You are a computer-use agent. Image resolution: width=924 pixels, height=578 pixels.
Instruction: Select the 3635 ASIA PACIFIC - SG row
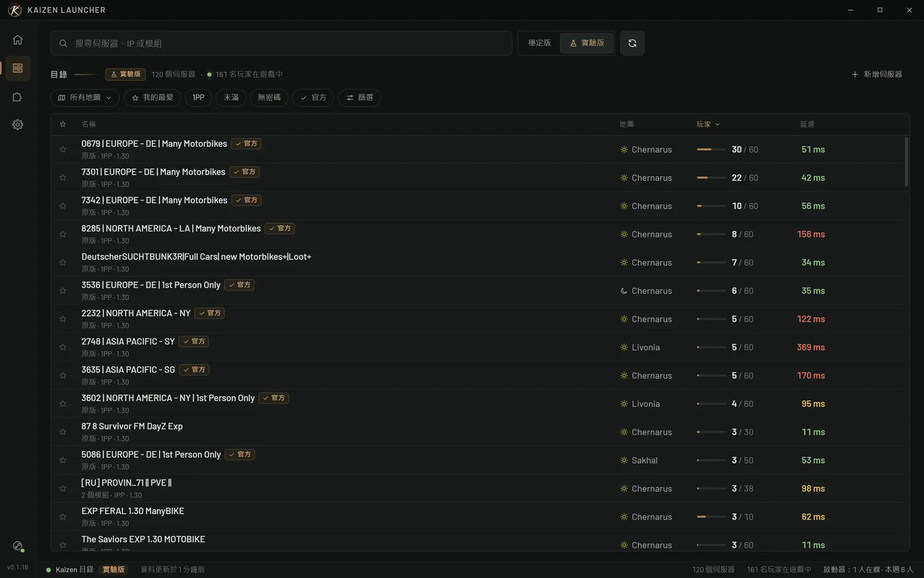(x=477, y=376)
